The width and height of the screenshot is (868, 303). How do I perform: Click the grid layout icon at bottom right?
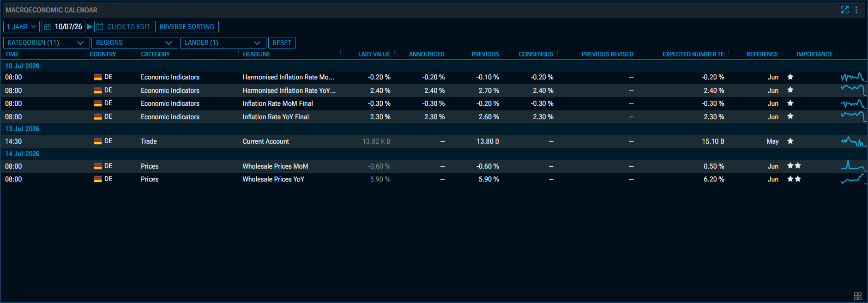tap(857, 296)
